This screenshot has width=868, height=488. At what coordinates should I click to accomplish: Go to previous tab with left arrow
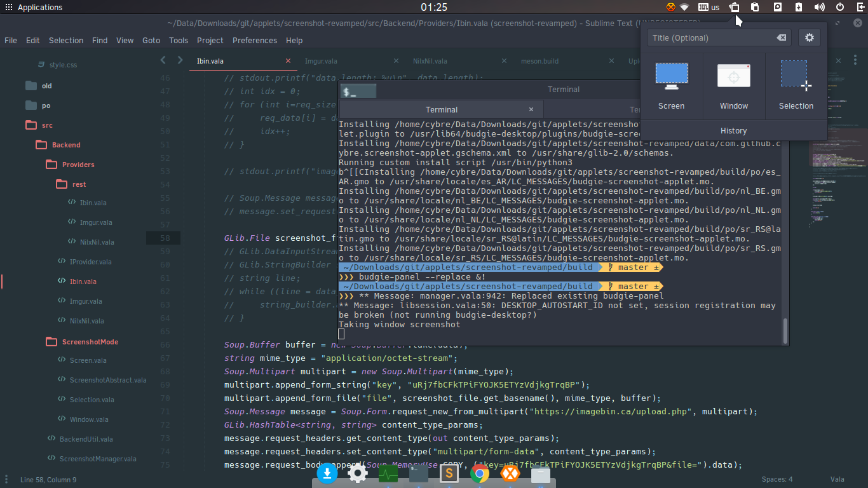coord(163,60)
